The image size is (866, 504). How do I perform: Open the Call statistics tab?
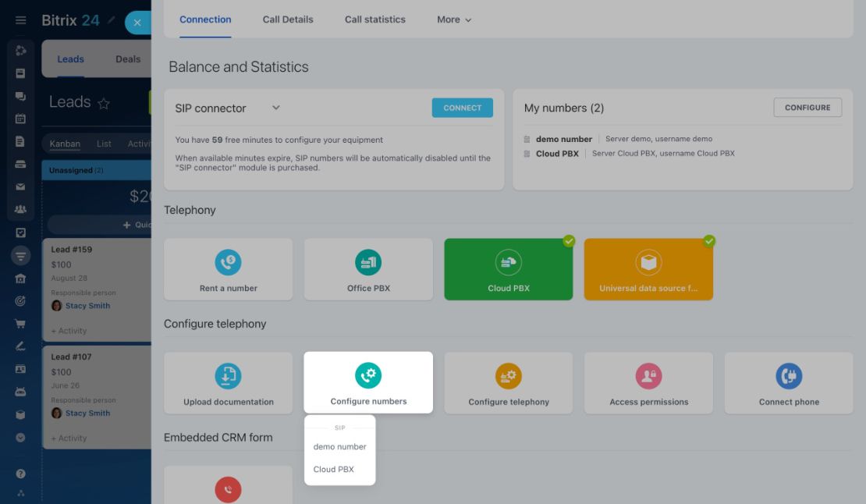pyautogui.click(x=375, y=20)
